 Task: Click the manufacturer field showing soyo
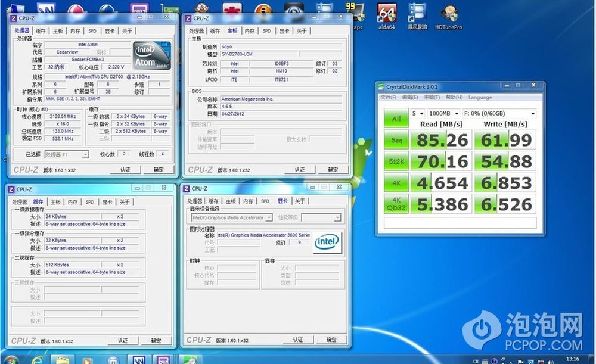[x=281, y=46]
